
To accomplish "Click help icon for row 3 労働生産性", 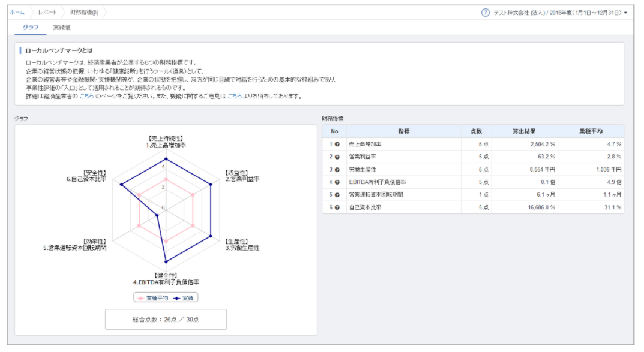I will [x=337, y=170].
